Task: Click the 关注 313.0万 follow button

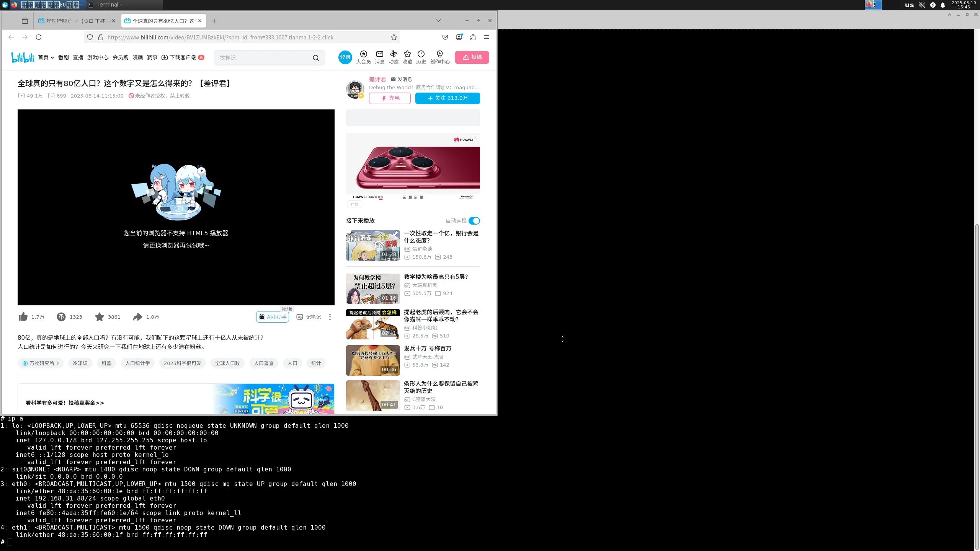Action: click(x=448, y=98)
